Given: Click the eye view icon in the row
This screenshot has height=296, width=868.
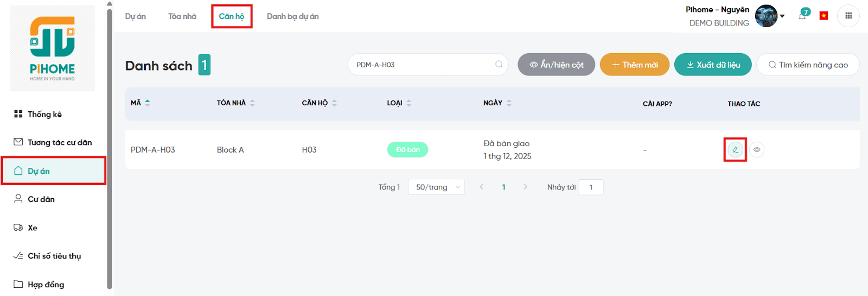Looking at the screenshot, I should pos(757,149).
